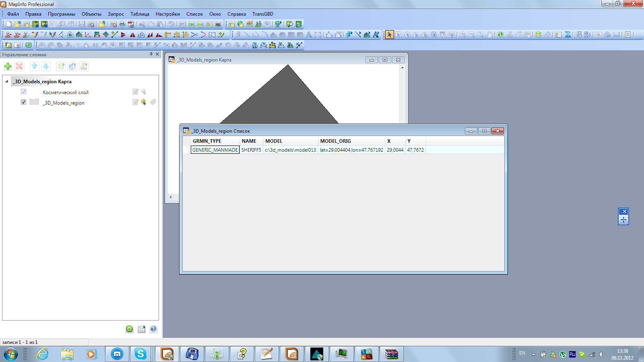Image resolution: width=644 pixels, height=362 pixels.
Task: Click the green calculator icon in toolbar
Action: 299,24
